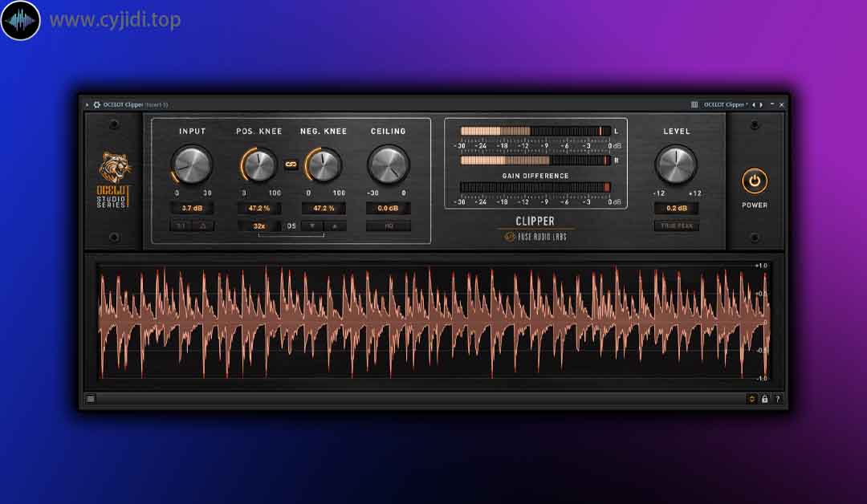Toggle the TRUE PEAK button
This screenshot has width=867, height=504.
pyautogui.click(x=676, y=226)
